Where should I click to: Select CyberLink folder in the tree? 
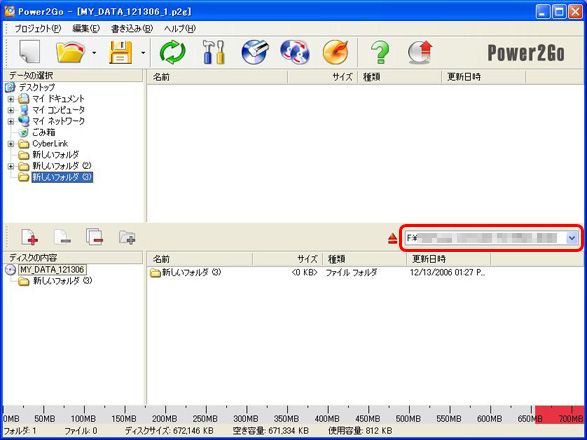coord(50,143)
